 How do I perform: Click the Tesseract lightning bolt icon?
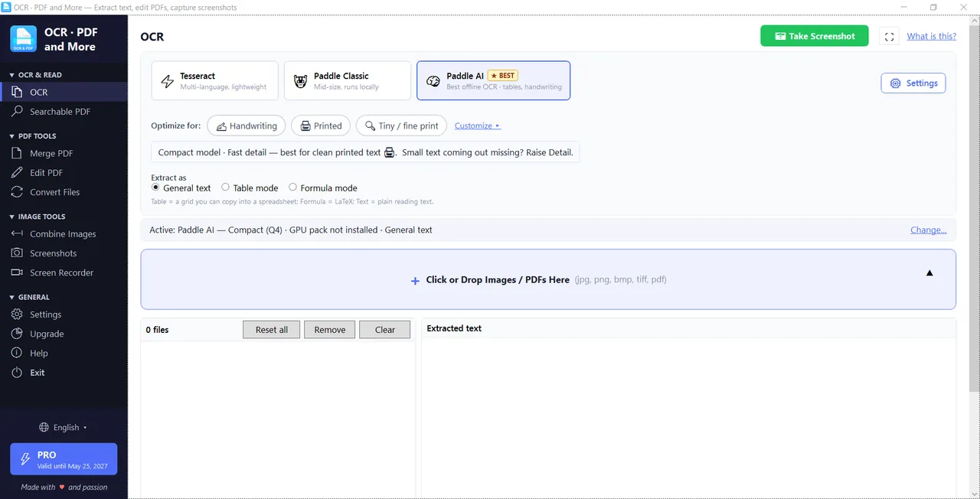point(167,81)
